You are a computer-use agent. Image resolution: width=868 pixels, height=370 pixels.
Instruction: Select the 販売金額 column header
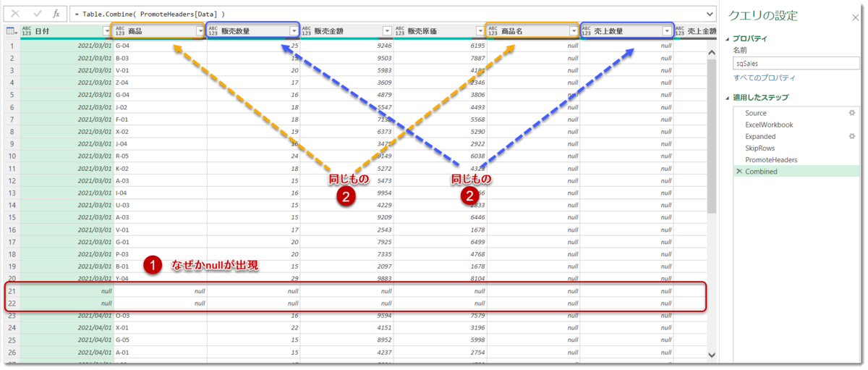click(x=346, y=31)
